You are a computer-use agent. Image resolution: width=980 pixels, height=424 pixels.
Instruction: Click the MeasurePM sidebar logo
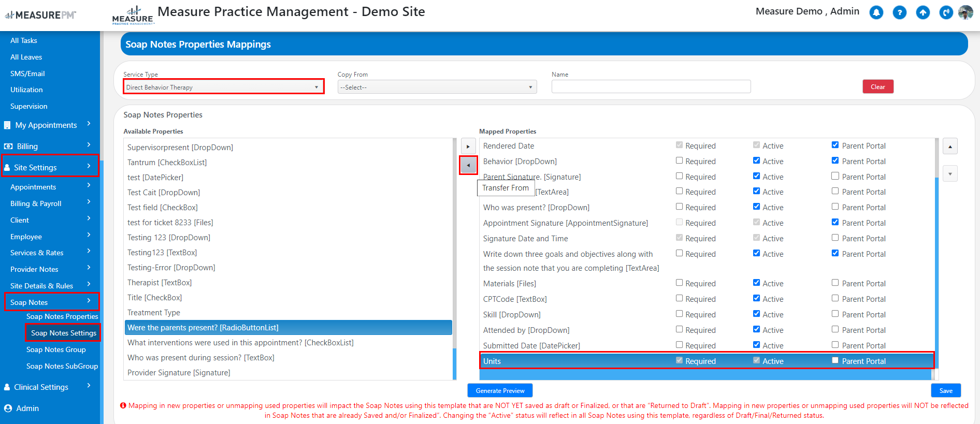[x=40, y=15]
